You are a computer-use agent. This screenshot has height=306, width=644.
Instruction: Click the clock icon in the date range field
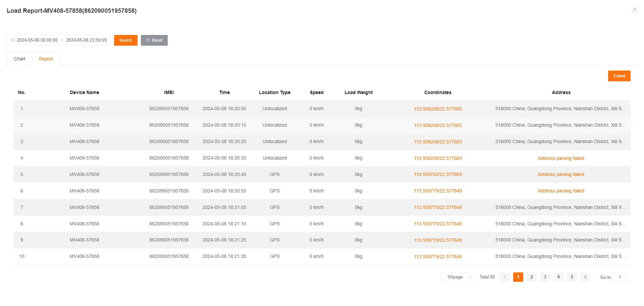12,40
